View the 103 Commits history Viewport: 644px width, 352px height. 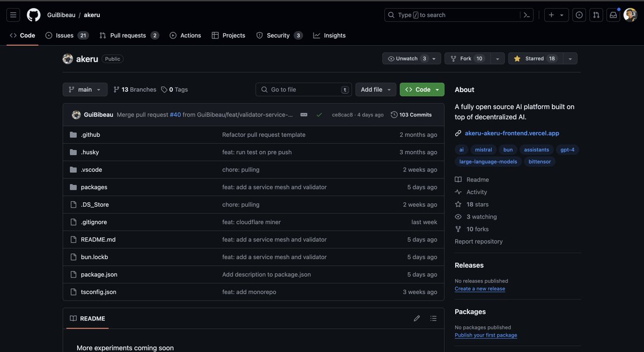coord(411,115)
